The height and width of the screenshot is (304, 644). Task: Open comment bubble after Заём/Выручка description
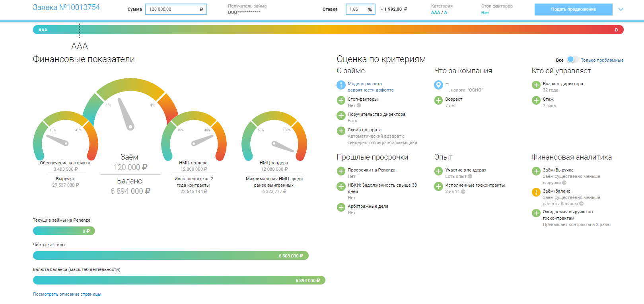pos(564,183)
